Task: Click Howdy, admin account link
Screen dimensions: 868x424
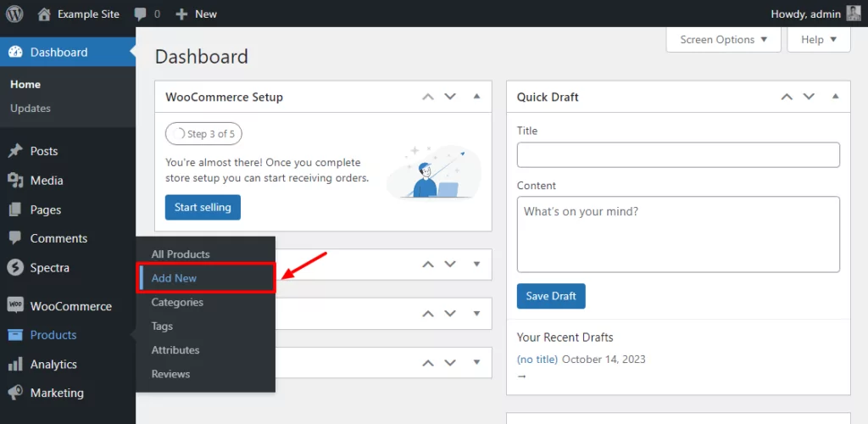Action: 806,14
